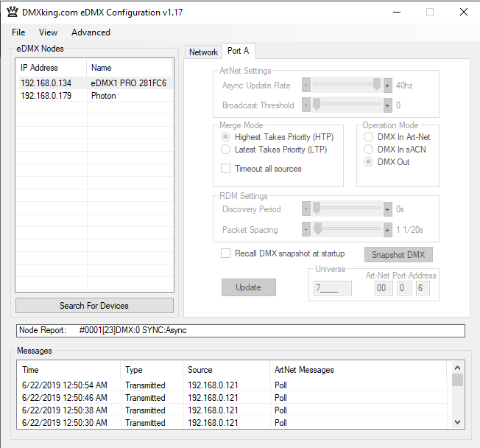Click the Source column header in Messages
This screenshot has height=448, width=480.
click(226, 370)
